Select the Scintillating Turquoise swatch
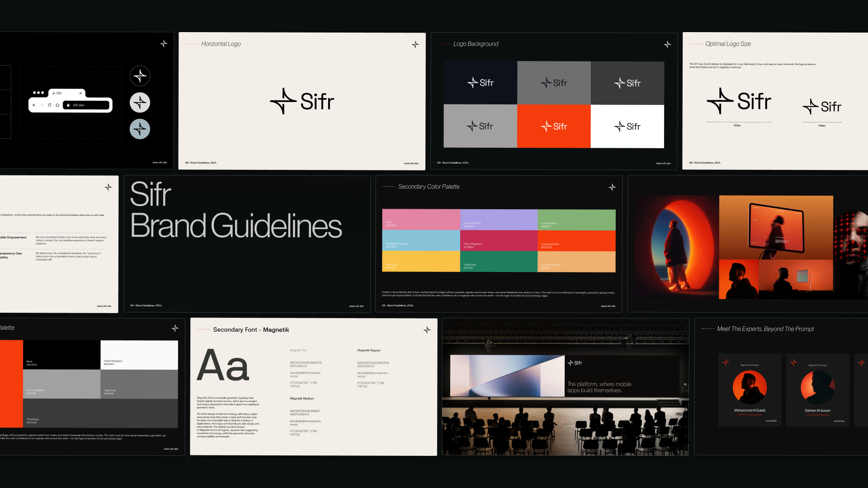The width and height of the screenshot is (868, 488). tap(421, 240)
